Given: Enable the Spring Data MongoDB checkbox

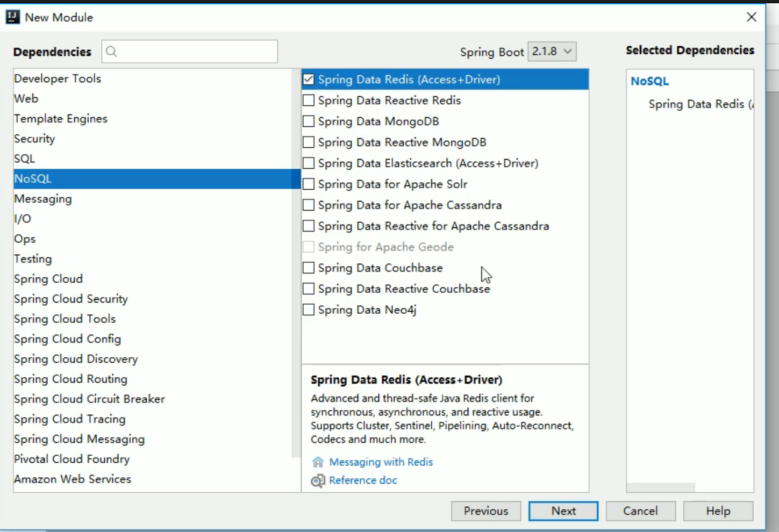Looking at the screenshot, I should tap(309, 121).
